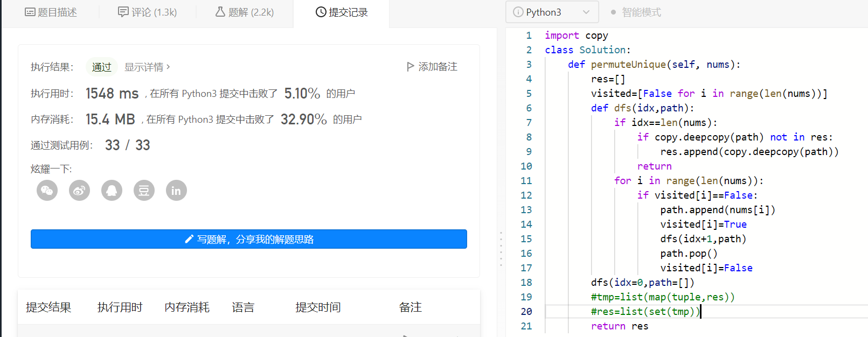Click code line 21 return res

click(x=620, y=326)
